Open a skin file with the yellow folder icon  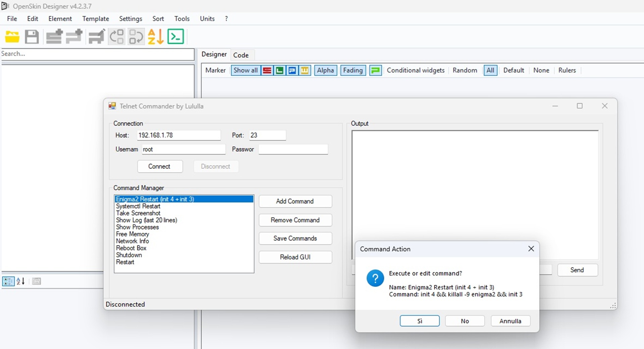point(12,37)
